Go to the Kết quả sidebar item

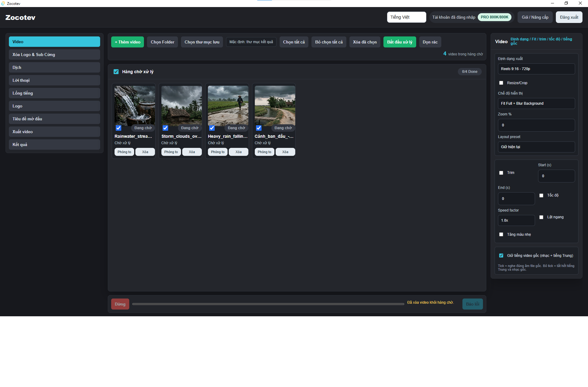[54, 145]
